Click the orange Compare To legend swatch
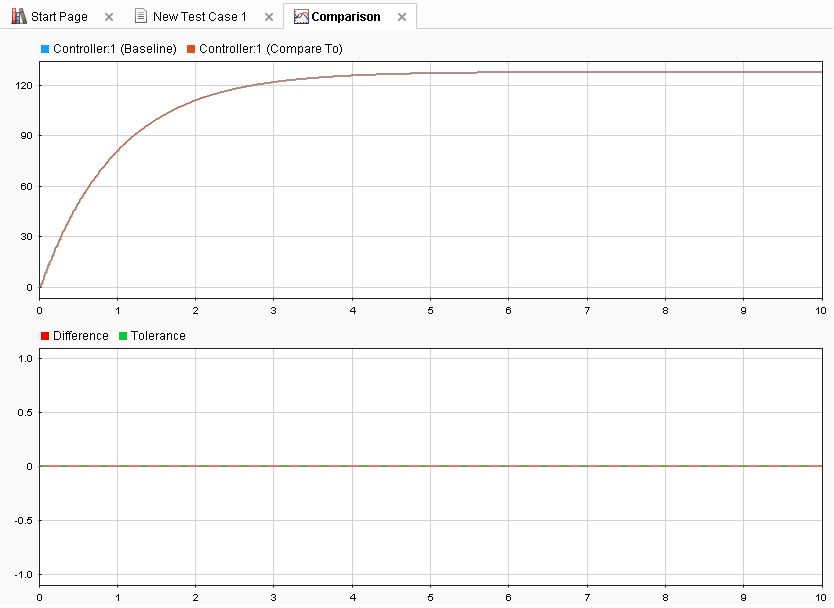 pyautogui.click(x=191, y=49)
